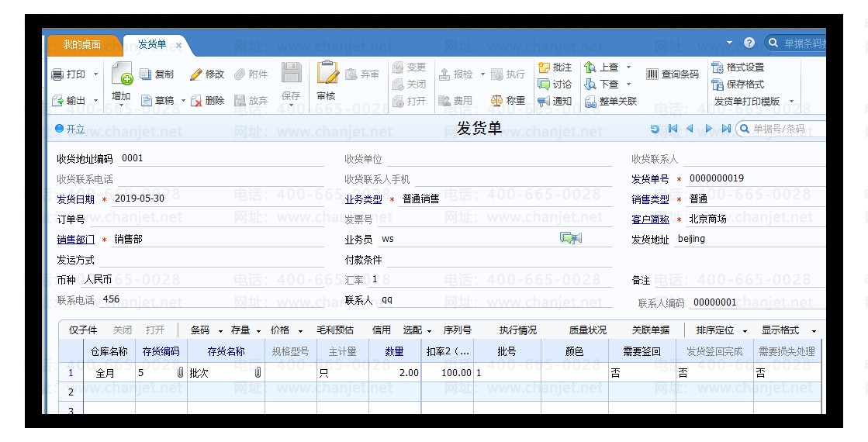Viewport: 868px width, 442px height.
Task: Click the 讨论 discussion icon
Action: tap(544, 85)
